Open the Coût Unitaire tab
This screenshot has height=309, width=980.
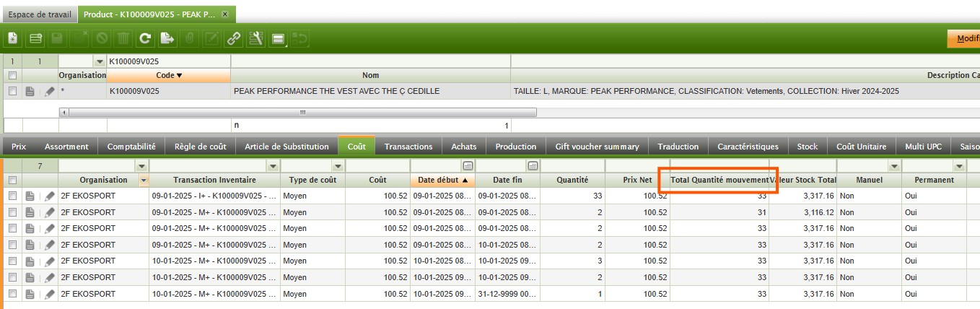pos(861,147)
